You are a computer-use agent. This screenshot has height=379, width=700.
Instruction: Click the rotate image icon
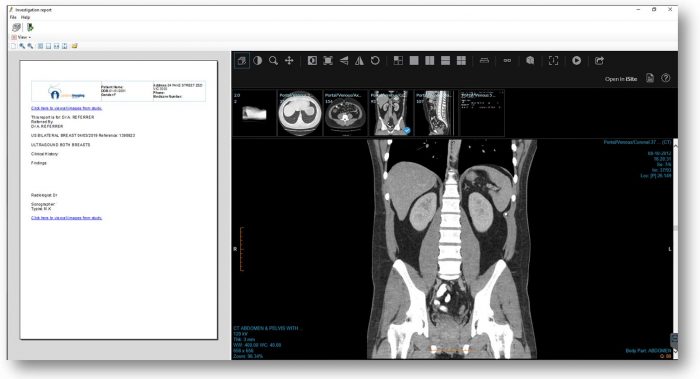375,60
